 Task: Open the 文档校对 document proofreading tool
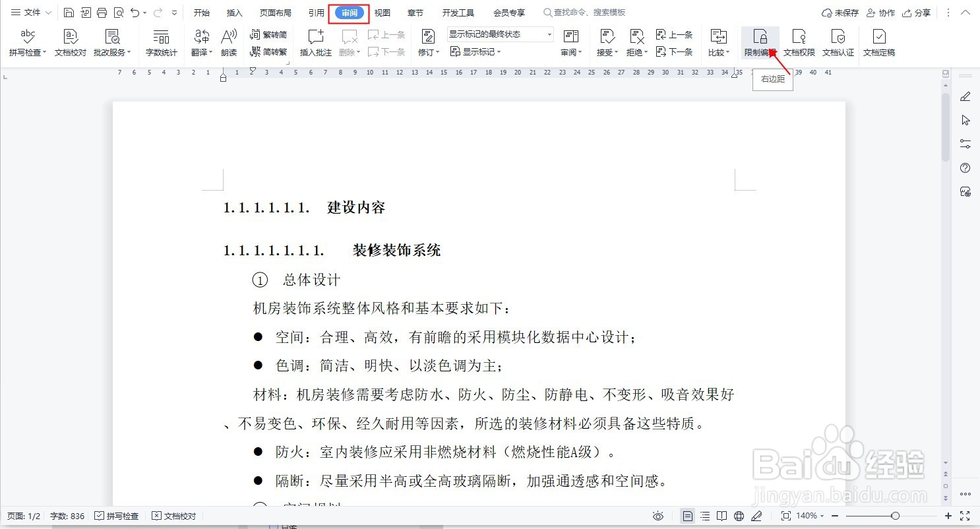(x=71, y=43)
